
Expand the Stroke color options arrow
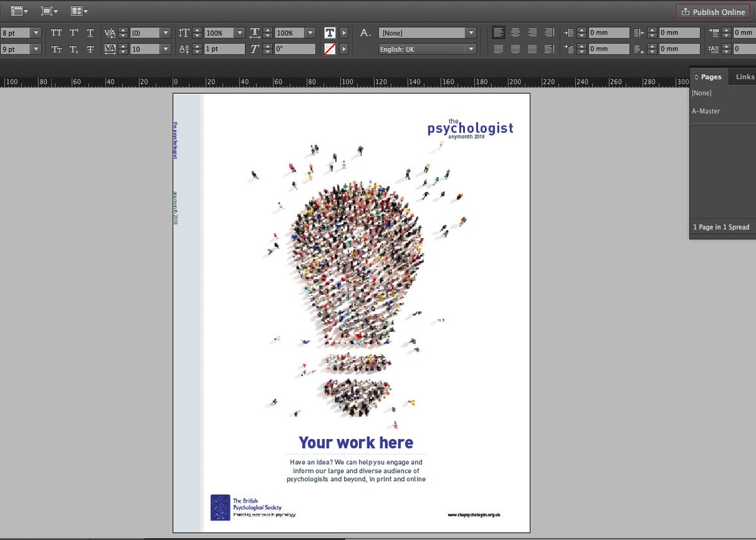coord(344,49)
